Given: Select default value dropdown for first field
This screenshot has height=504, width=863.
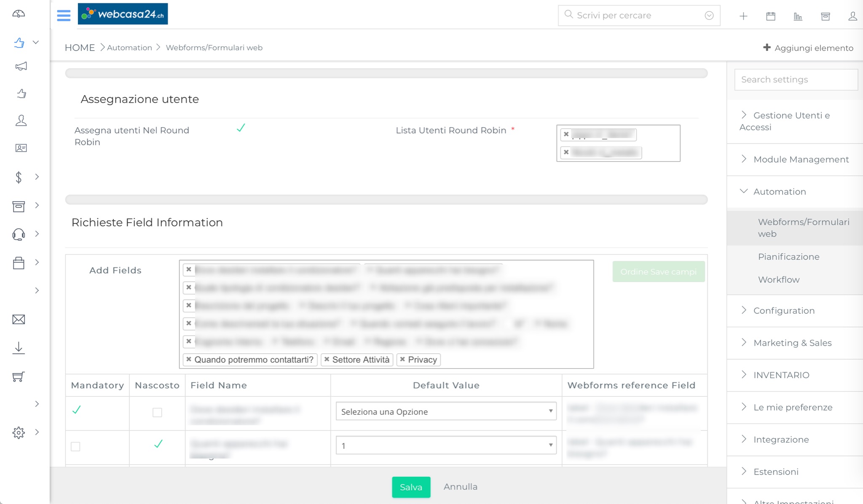Looking at the screenshot, I should tap(445, 412).
